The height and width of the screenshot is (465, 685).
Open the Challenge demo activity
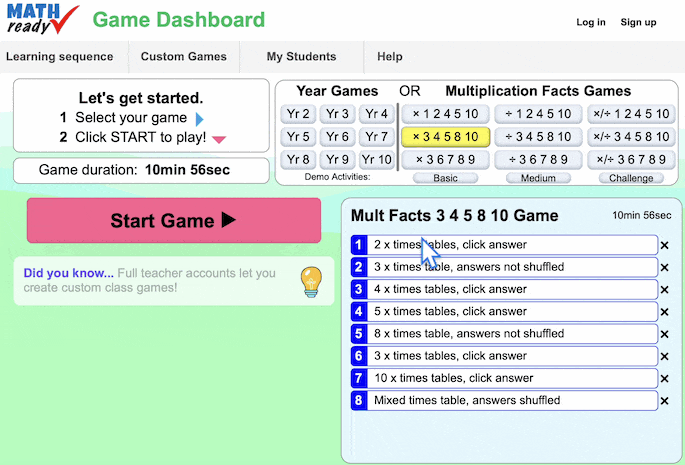pyautogui.click(x=631, y=178)
